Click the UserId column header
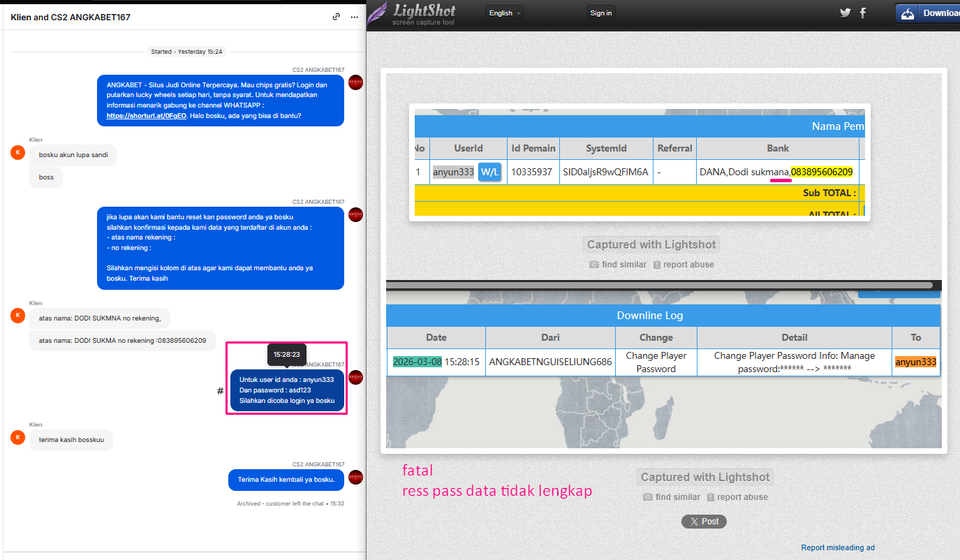 (x=468, y=148)
